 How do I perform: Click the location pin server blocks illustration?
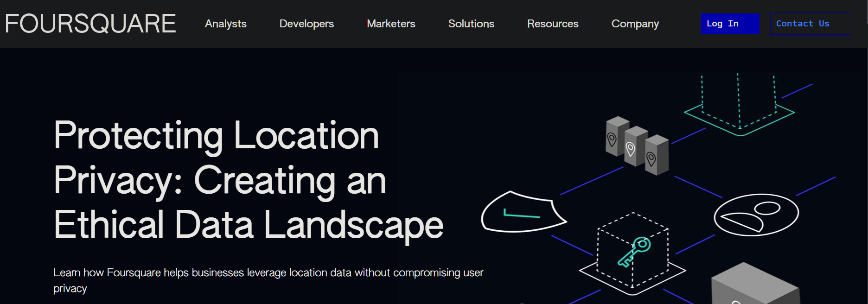(637, 146)
